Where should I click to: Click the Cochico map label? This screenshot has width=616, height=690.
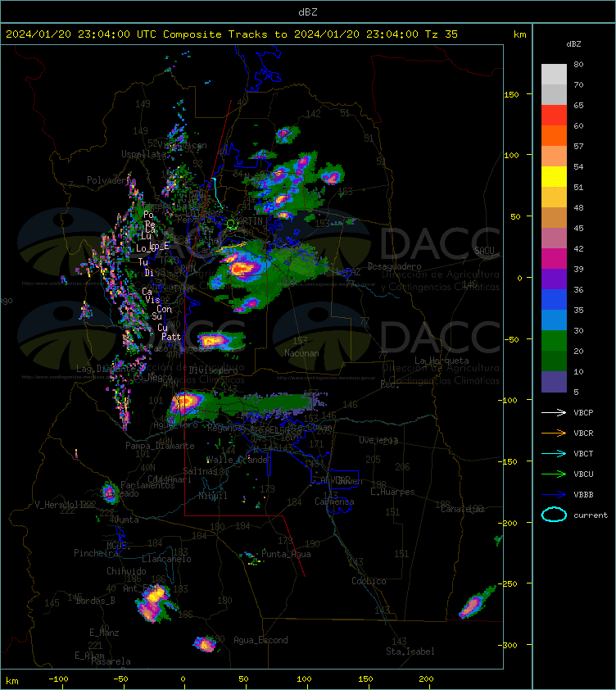(369, 581)
